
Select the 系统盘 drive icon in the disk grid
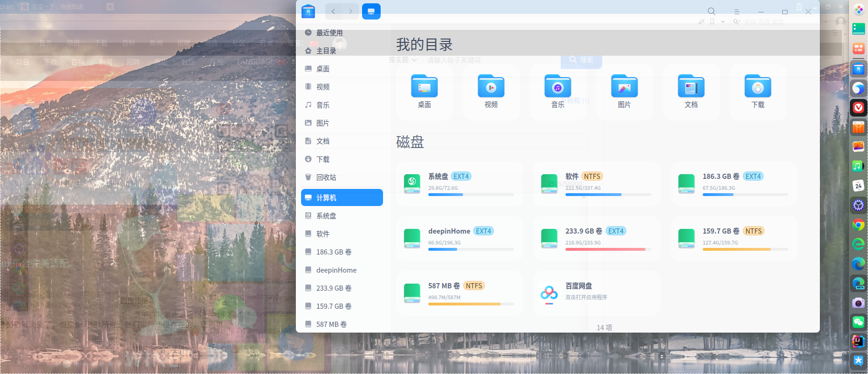click(x=412, y=184)
